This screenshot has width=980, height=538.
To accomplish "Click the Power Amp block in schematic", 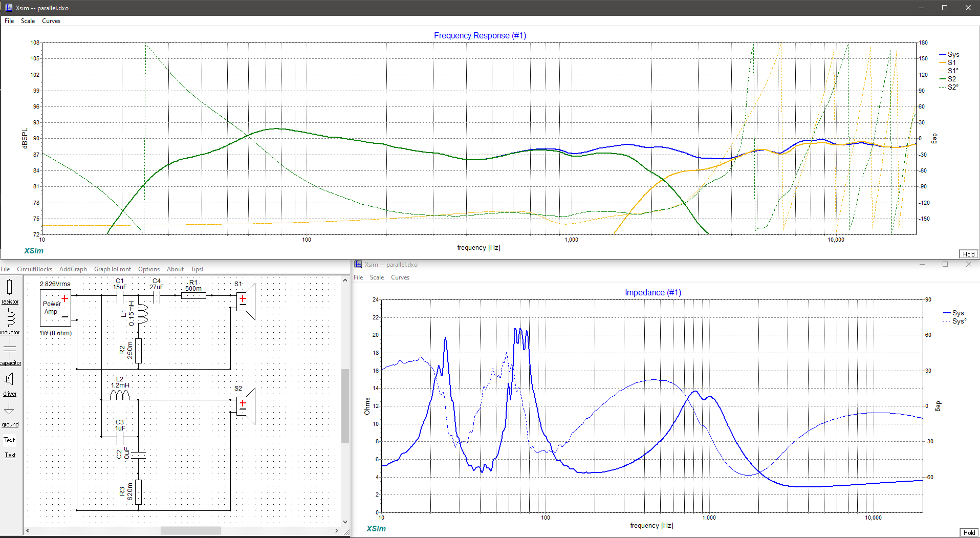I will 55,308.
